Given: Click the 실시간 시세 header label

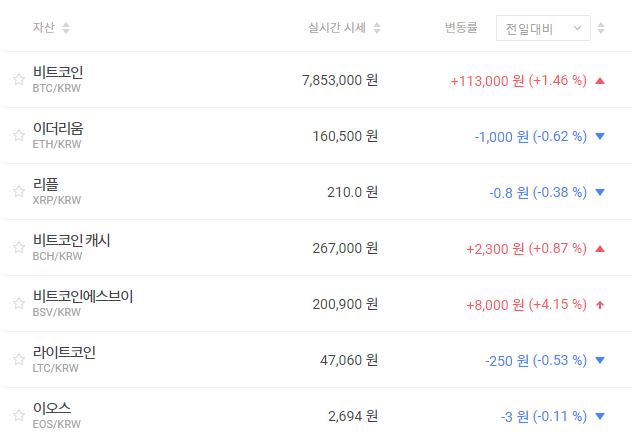Looking at the screenshot, I should [x=337, y=28].
